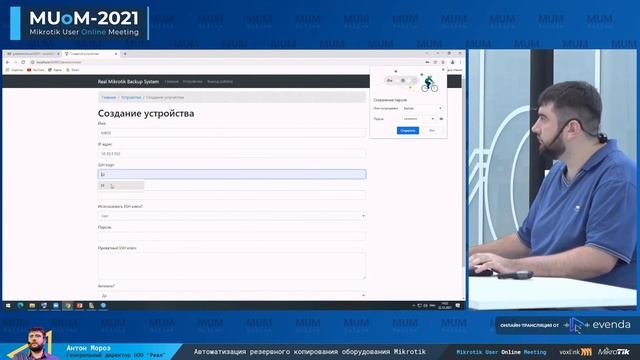Open the Chrome taskbar icon
This screenshot has width=640, height=360.
(x=68, y=305)
